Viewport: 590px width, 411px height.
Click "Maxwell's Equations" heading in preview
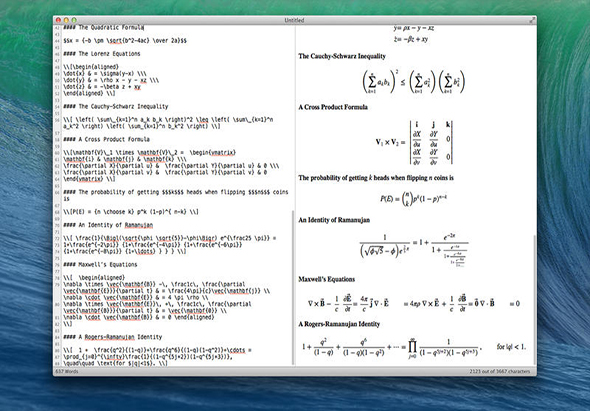point(327,279)
